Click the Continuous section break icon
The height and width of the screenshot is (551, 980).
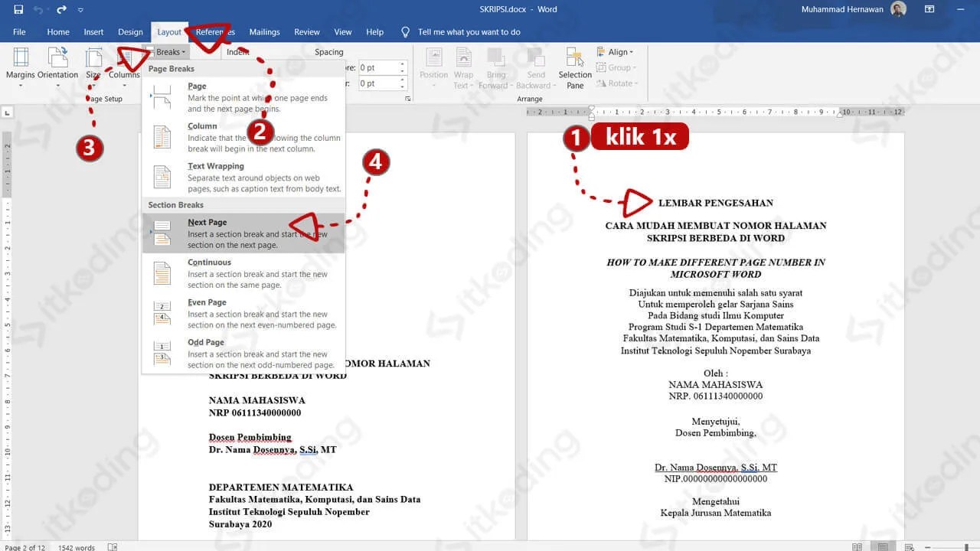pyautogui.click(x=162, y=273)
